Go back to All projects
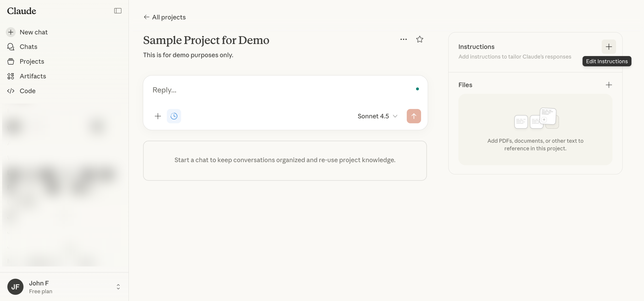This screenshot has width=644, height=301. tap(165, 17)
